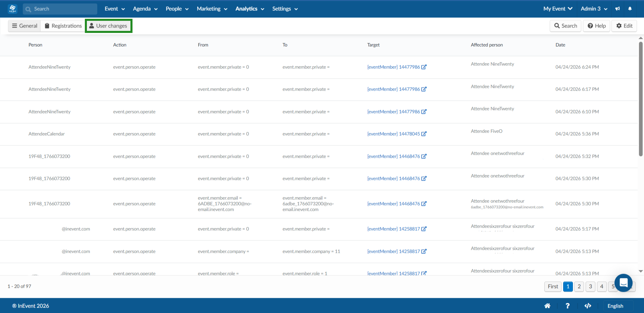Click the Affected person column header

(487, 45)
